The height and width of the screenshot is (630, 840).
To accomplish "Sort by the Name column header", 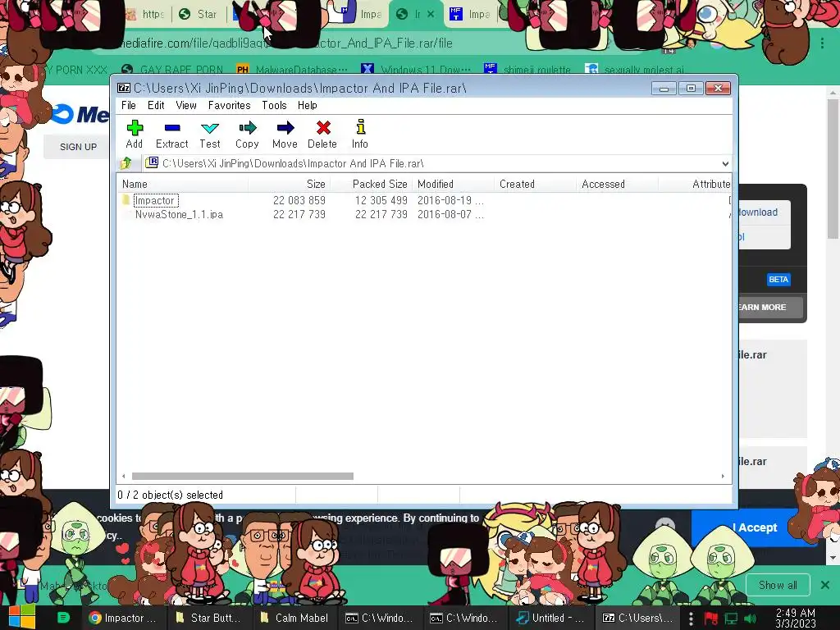I will click(x=182, y=185).
